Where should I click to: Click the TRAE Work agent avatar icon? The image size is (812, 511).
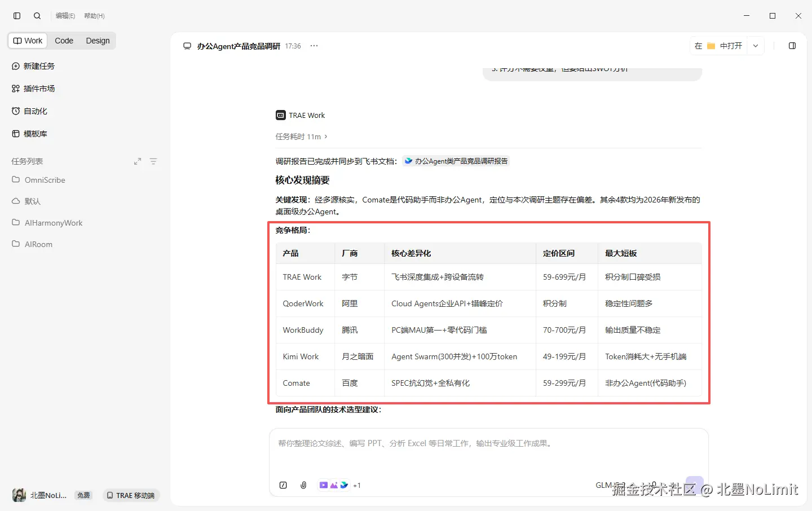tap(281, 115)
